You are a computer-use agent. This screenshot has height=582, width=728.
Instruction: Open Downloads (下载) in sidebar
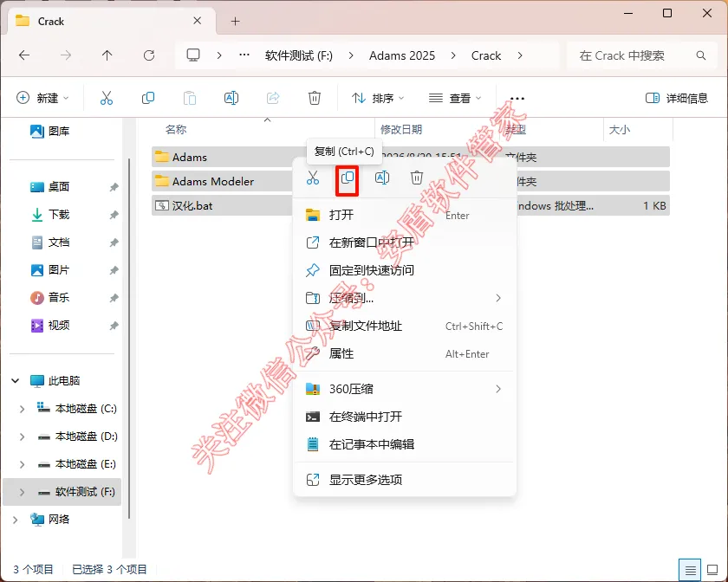click(49, 215)
